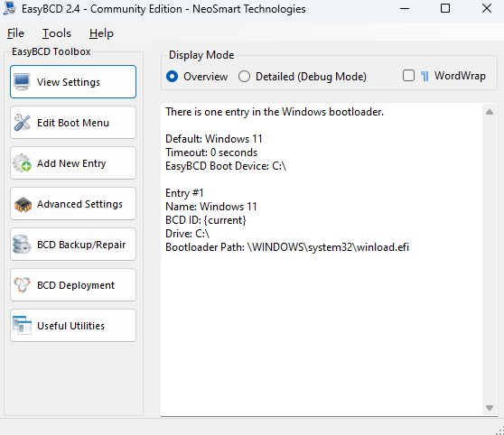This screenshot has width=504, height=435.
Task: Click the 'EasyBCD Boot Device: C:\' line
Action: click(226, 166)
